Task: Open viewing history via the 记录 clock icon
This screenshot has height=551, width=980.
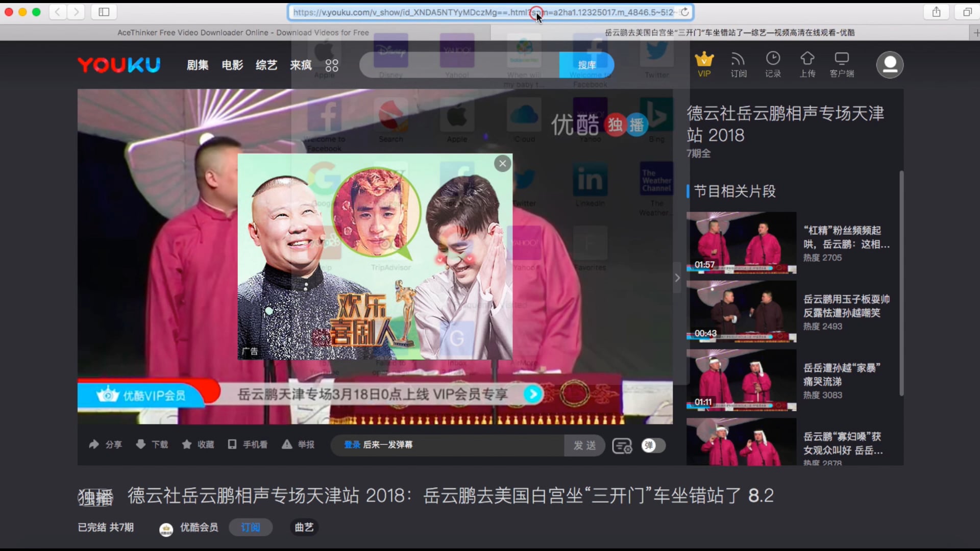Action: point(773,64)
